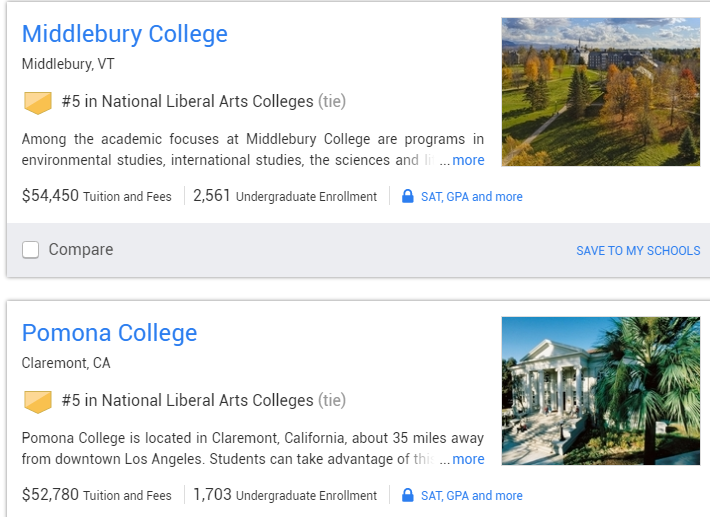Check the Compare box for Middlebury
Image resolution: width=710 pixels, height=517 pixels.
coord(31,250)
